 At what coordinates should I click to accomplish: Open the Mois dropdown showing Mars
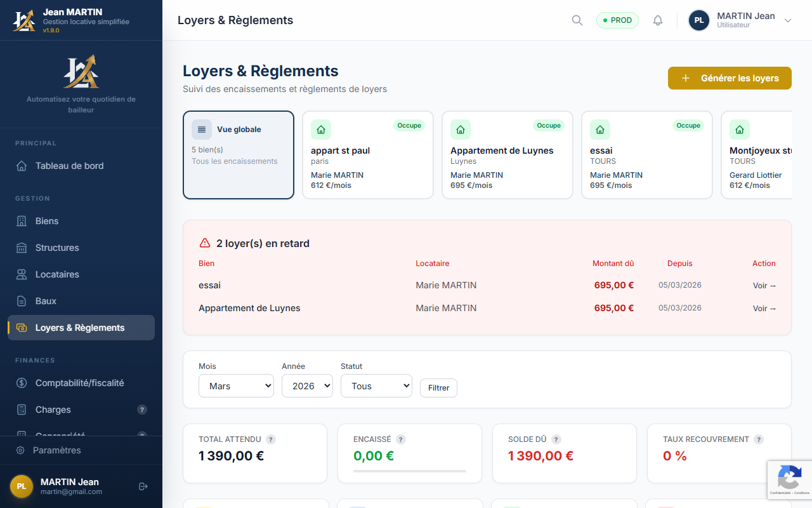(x=236, y=385)
